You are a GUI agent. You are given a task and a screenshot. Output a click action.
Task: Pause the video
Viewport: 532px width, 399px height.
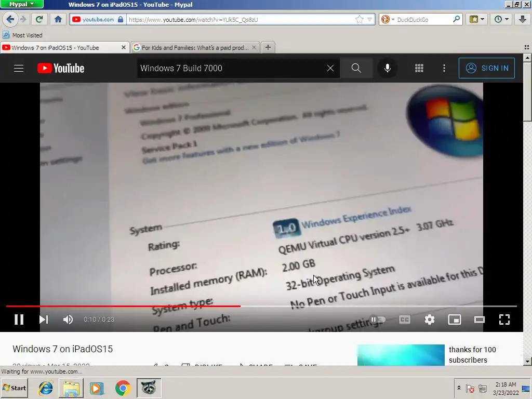(19, 320)
